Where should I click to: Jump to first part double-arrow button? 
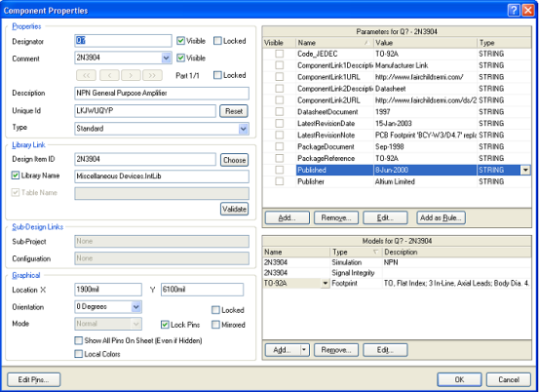click(87, 75)
